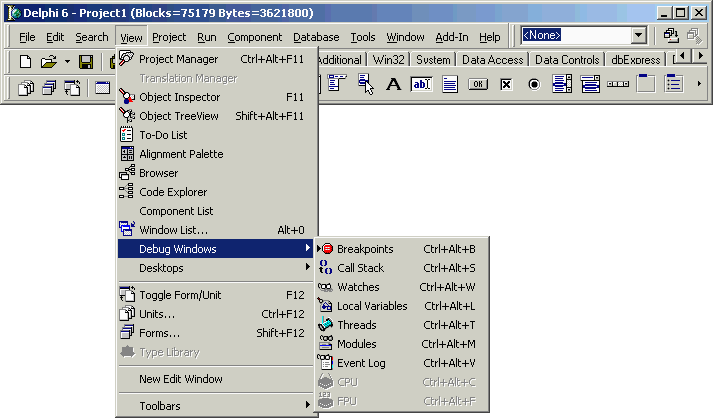This screenshot has width=713, height=418.
Task: Click the Toggle Form/Unit toolbar icon
Action: [72, 87]
